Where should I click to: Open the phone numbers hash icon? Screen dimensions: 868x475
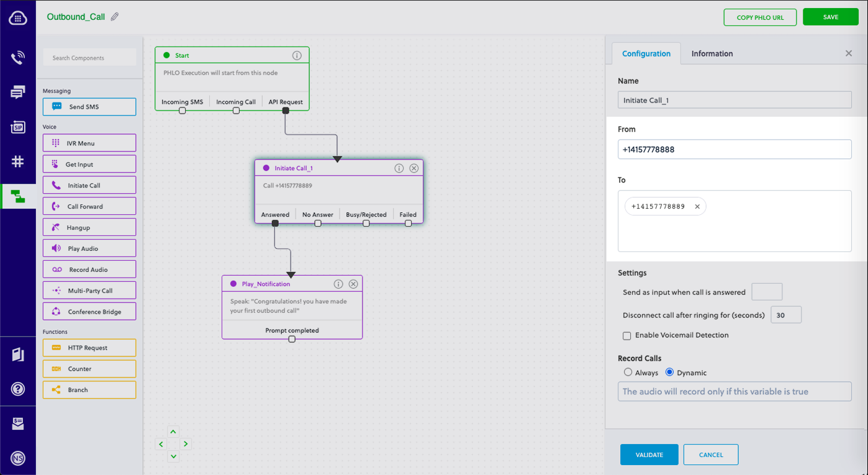coord(17,162)
